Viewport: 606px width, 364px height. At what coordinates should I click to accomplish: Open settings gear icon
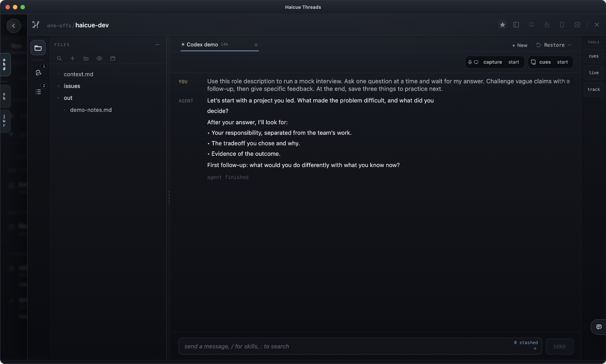pos(577,25)
